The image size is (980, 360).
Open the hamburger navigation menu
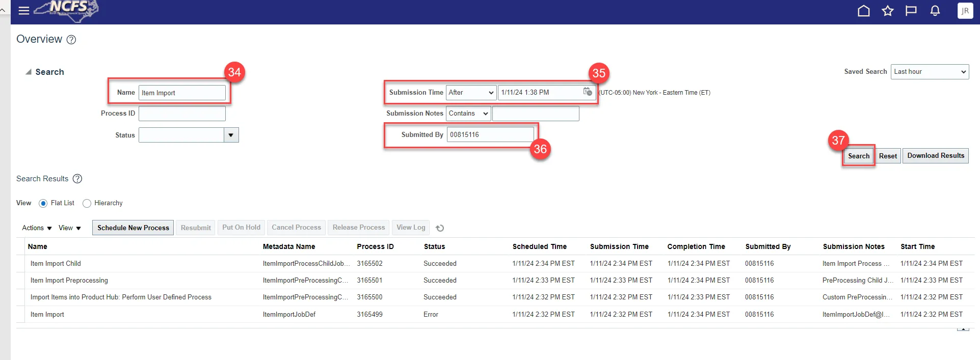point(23,11)
